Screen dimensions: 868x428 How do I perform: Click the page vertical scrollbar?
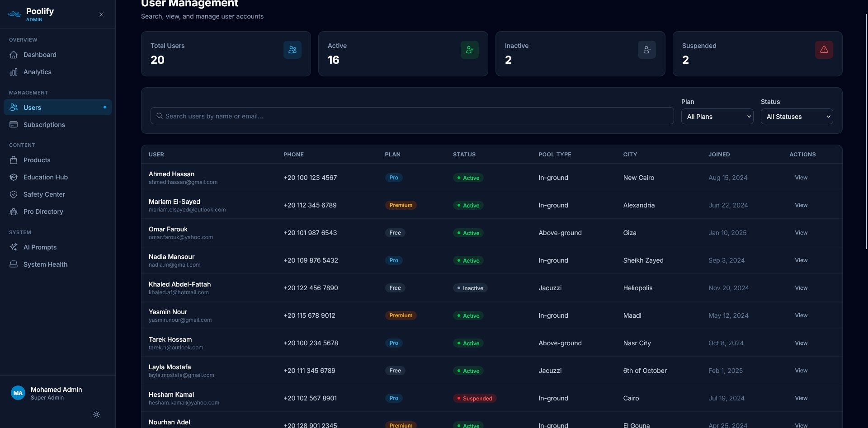866,131
